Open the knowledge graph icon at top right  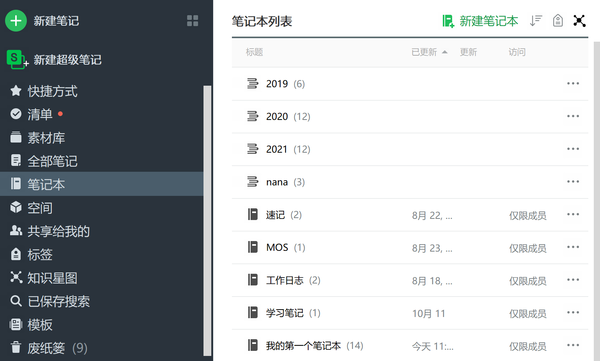[579, 21]
